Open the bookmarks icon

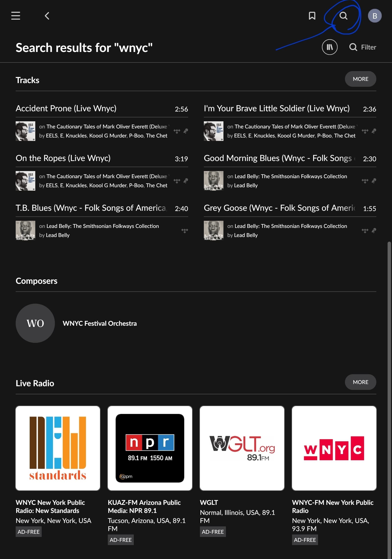(x=312, y=16)
